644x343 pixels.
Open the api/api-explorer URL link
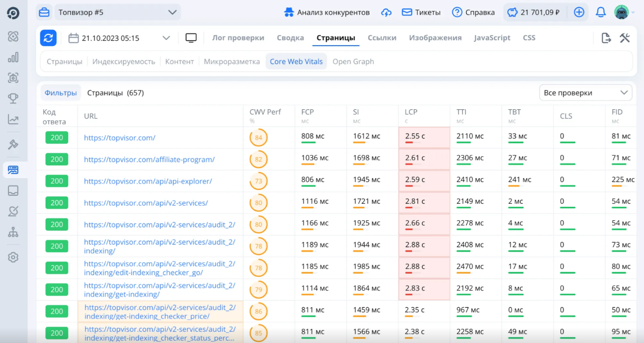[x=148, y=181]
